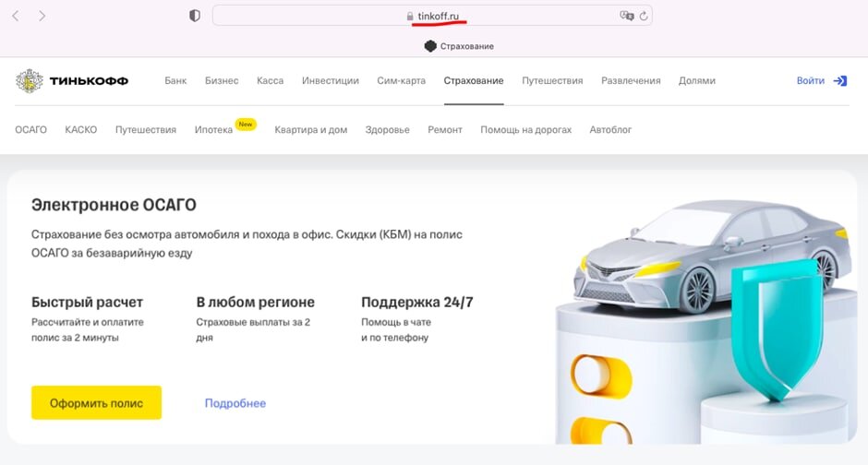Go forward with the browser forward arrow
Viewport: 868px width, 465px height.
pyautogui.click(x=42, y=16)
